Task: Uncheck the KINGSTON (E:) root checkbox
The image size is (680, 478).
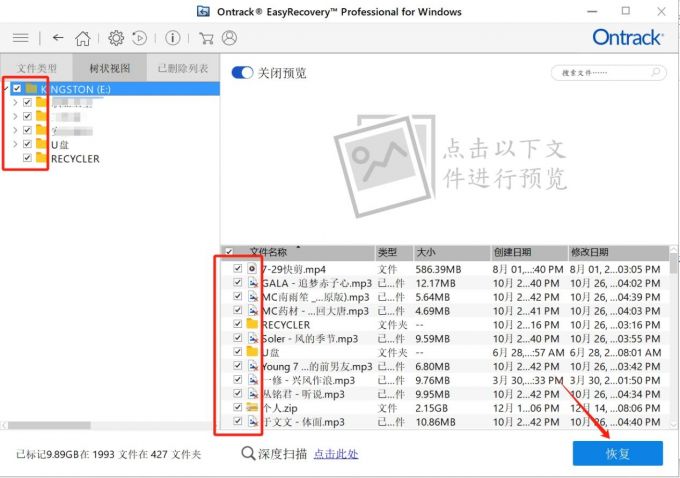Action: pyautogui.click(x=17, y=88)
